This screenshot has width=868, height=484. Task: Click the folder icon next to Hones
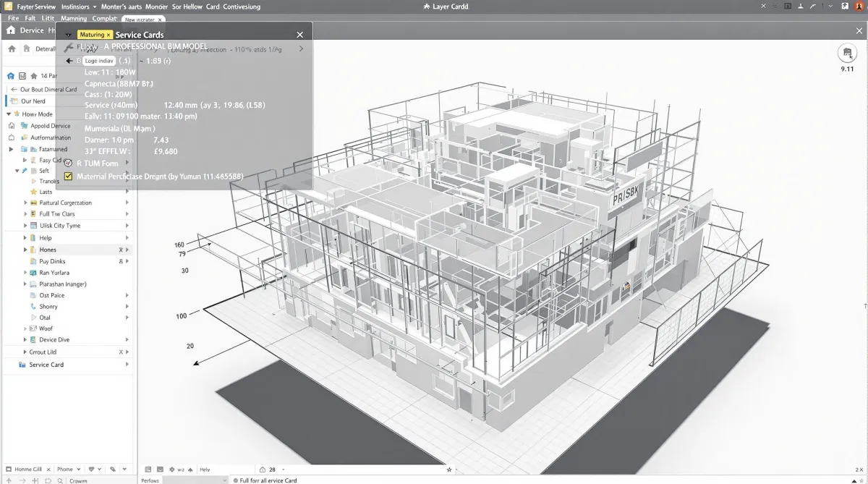click(x=33, y=250)
